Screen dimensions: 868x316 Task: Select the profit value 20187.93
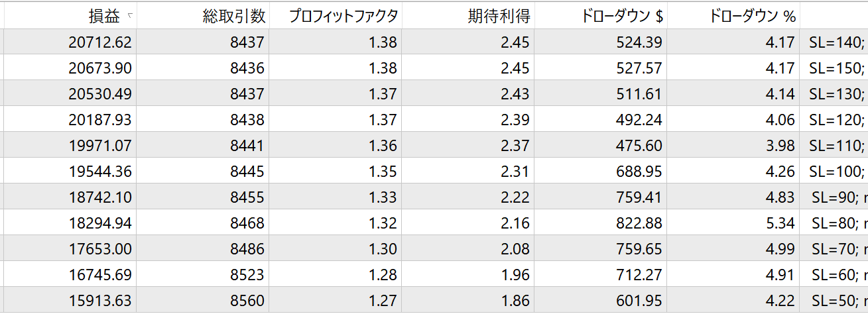point(100,120)
